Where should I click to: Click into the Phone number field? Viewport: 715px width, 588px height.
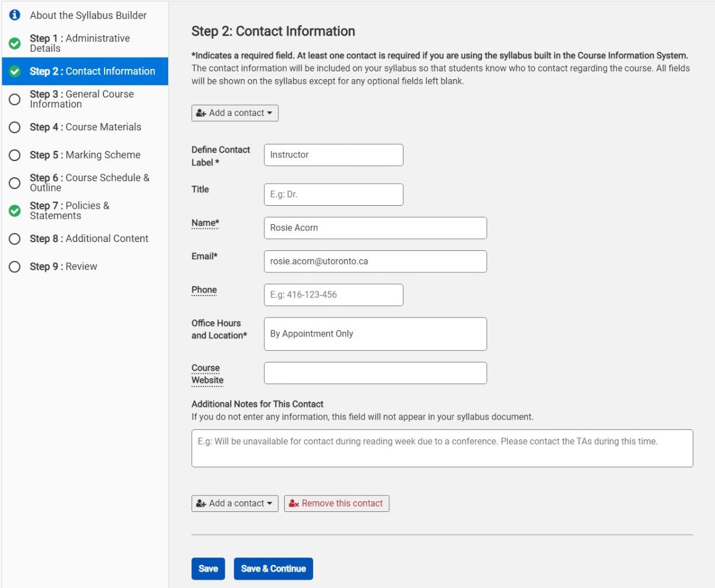coord(333,295)
